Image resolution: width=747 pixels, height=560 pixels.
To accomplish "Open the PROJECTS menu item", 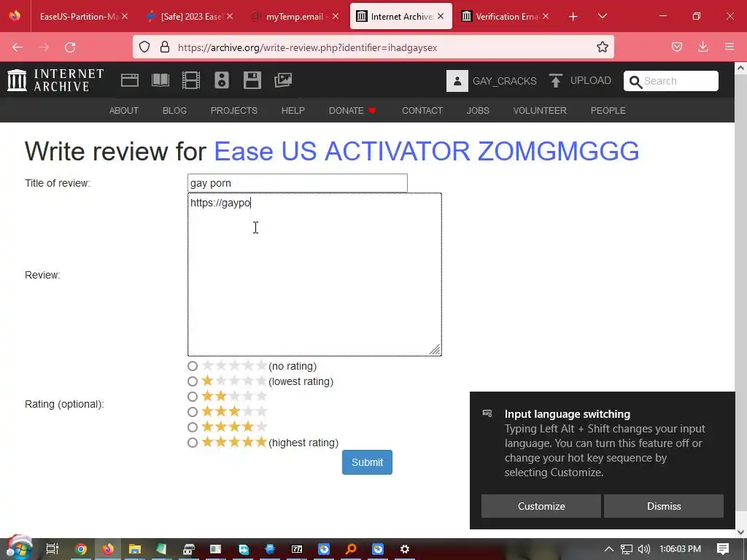I will (234, 111).
